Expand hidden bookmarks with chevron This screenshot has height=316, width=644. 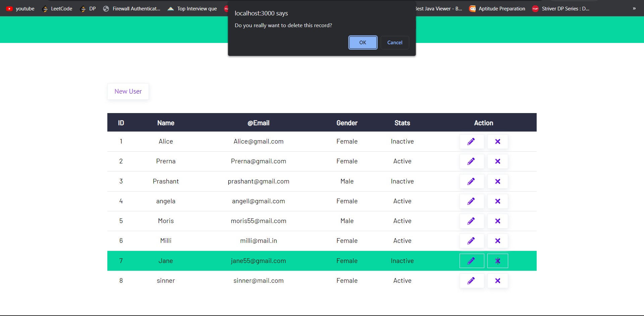tap(634, 9)
